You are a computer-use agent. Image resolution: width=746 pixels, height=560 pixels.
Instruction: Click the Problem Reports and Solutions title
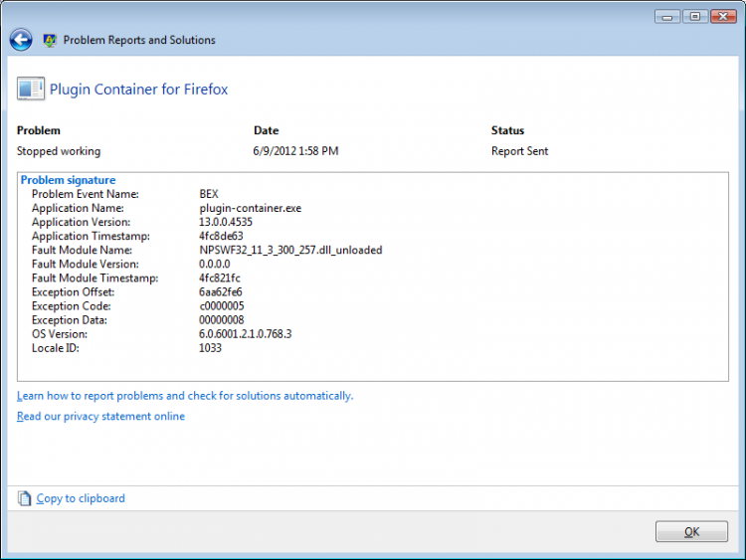(x=139, y=40)
